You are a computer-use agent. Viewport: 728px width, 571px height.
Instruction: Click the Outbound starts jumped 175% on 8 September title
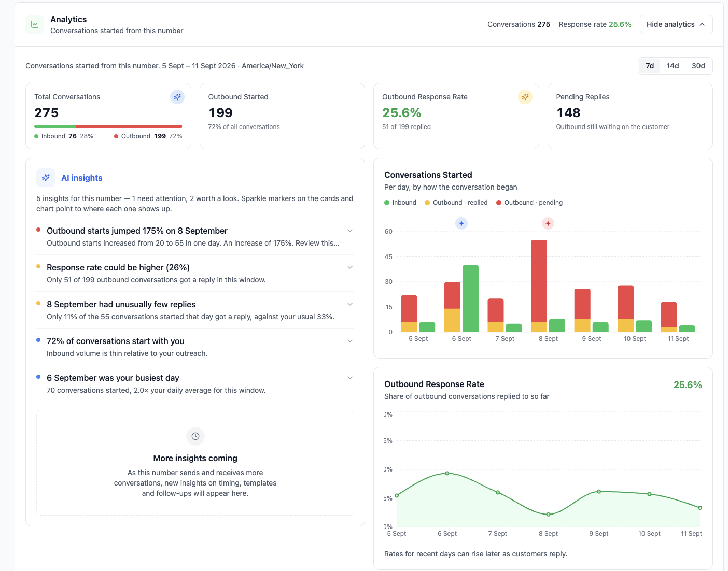pos(137,231)
